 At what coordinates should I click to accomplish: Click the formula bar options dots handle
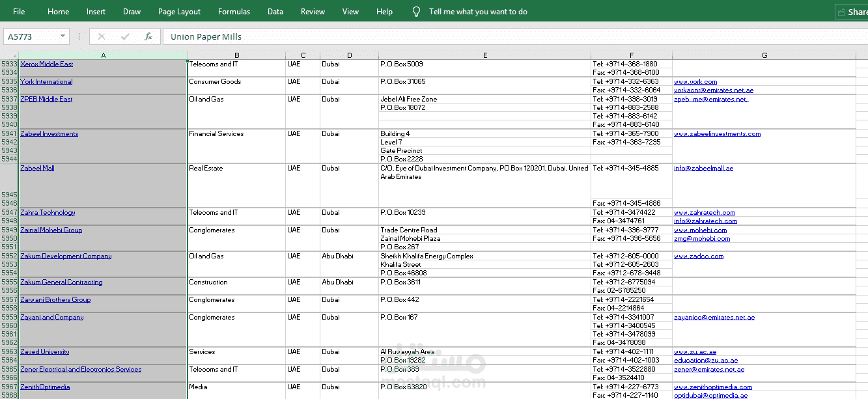[79, 37]
